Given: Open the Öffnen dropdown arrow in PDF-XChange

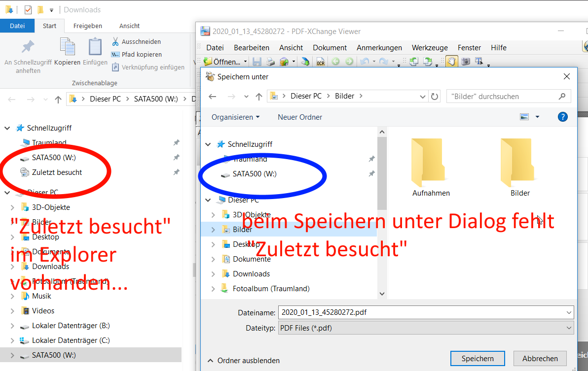Looking at the screenshot, I should 245,62.
